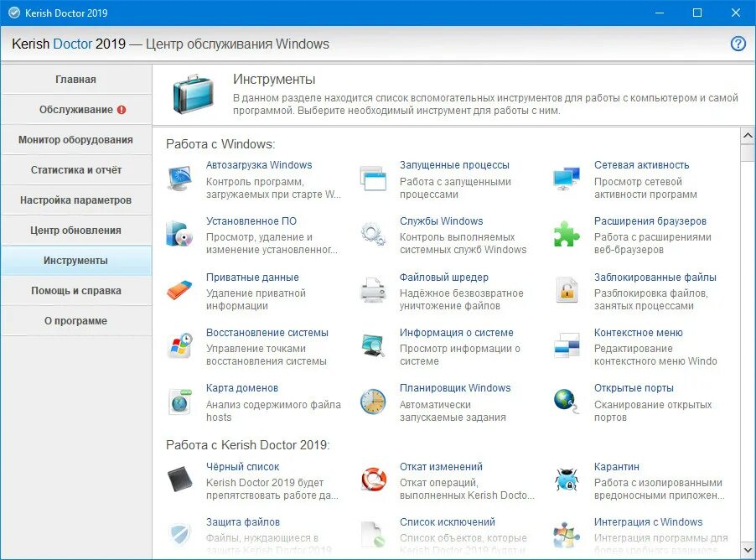This screenshot has height=560, width=756.
Task: Open the Карантин link
Action: coord(616,466)
